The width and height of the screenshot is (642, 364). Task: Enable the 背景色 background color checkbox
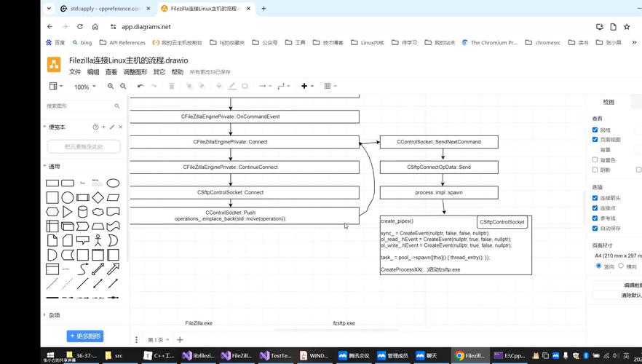pos(595,159)
